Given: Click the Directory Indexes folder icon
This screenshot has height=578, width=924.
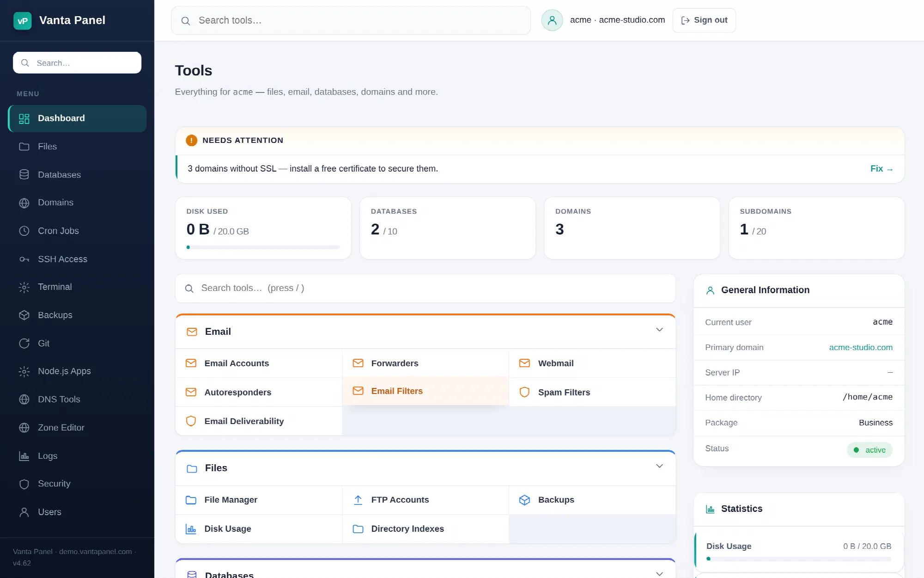Looking at the screenshot, I should click(x=358, y=529).
